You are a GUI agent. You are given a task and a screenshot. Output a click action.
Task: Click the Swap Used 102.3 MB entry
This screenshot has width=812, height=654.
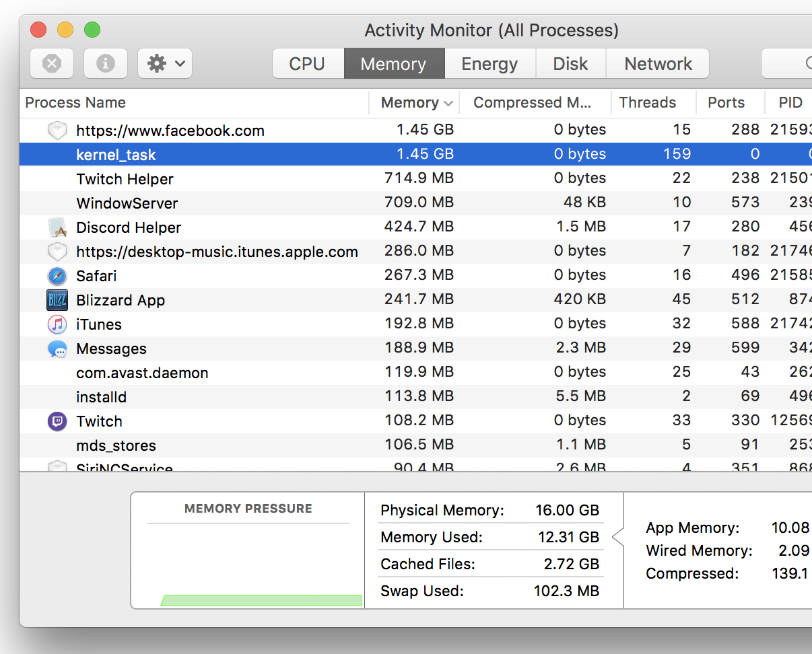(x=489, y=591)
